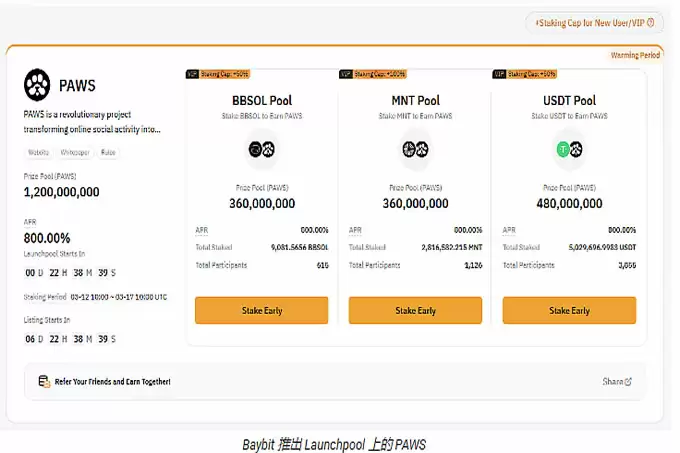Open the Whitepaper link
Screen dimensions: 680x453
(x=75, y=153)
